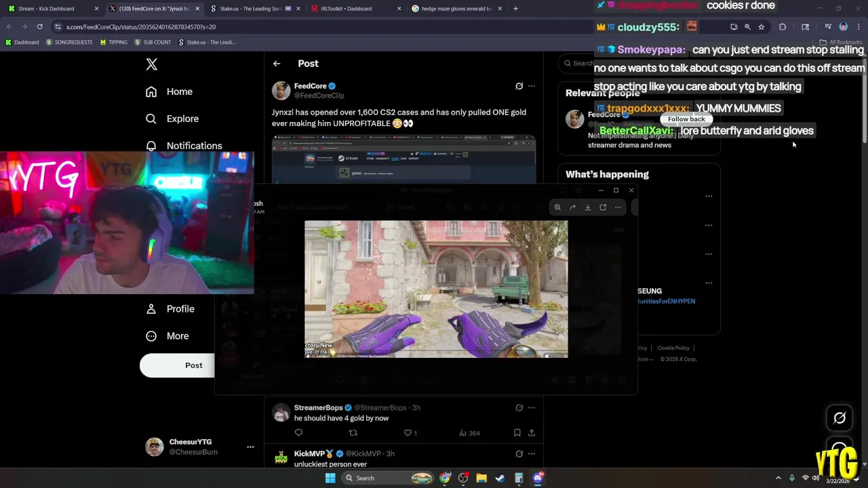This screenshot has height=488, width=868.
Task: Click Grok icon on FeedCore post
Action: (x=519, y=86)
